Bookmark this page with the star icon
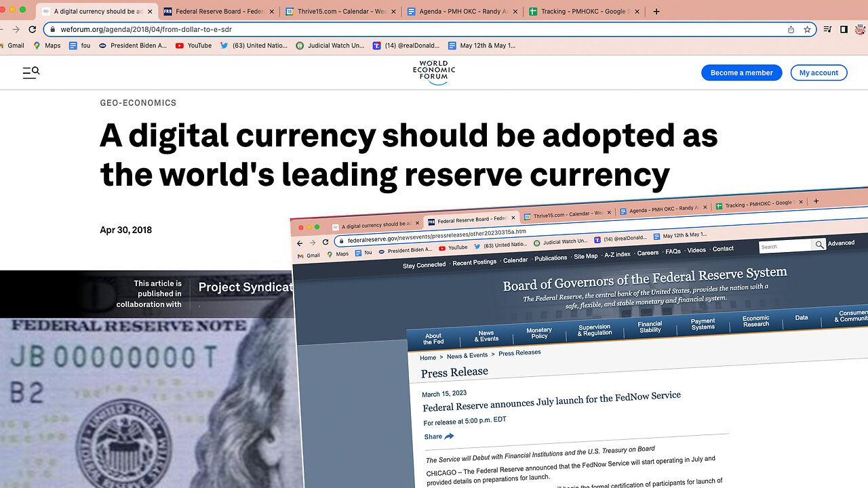Viewport: 868px width, 488px height. [807, 30]
